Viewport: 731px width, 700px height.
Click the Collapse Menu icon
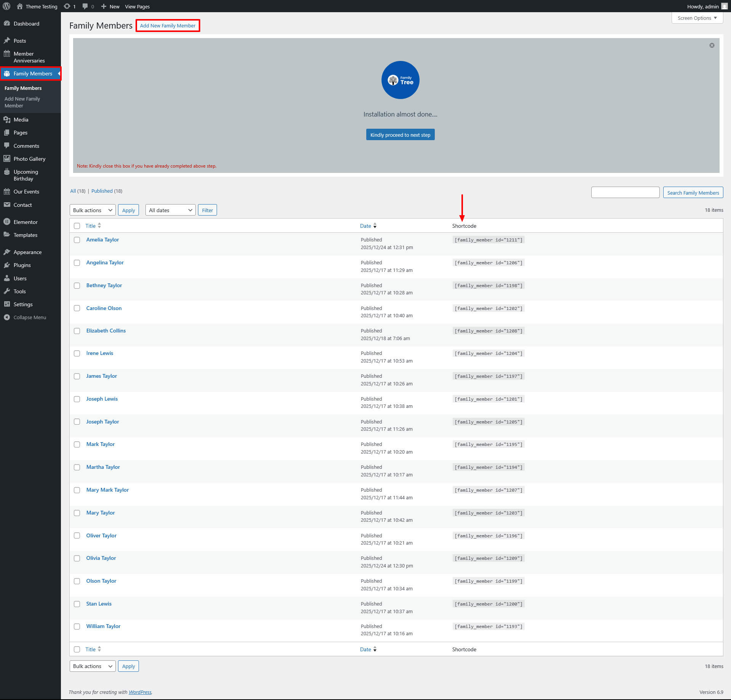point(7,317)
